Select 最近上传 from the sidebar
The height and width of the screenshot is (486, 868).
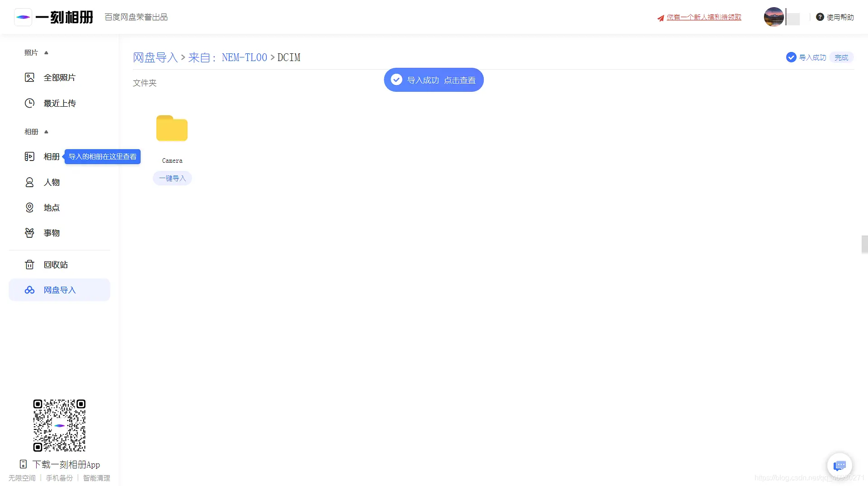pyautogui.click(x=60, y=103)
